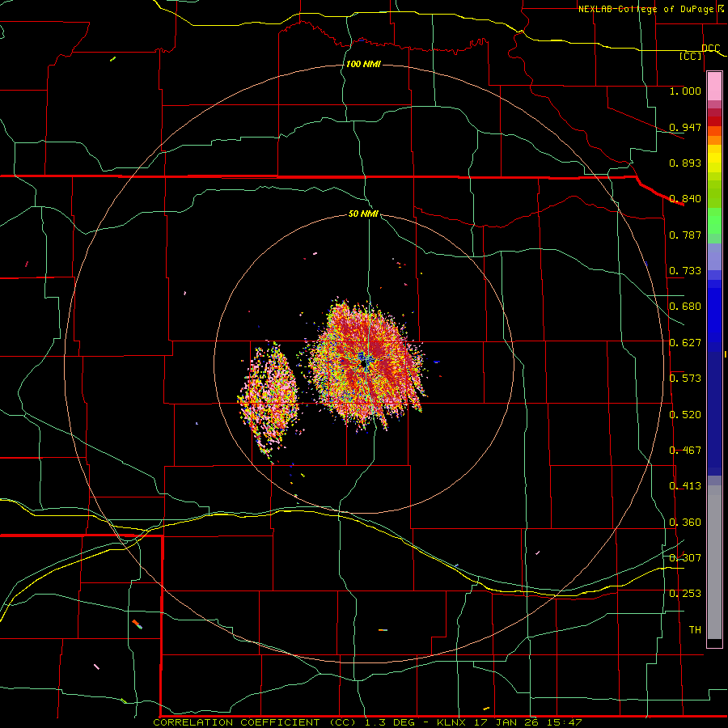Select the 0.307 scale value
This screenshot has width=728, height=728.
[685, 558]
